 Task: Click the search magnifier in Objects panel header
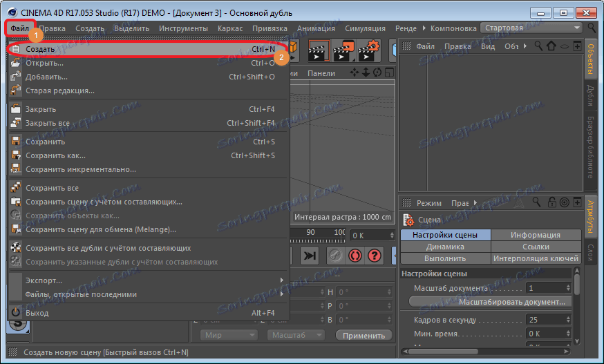538,46
